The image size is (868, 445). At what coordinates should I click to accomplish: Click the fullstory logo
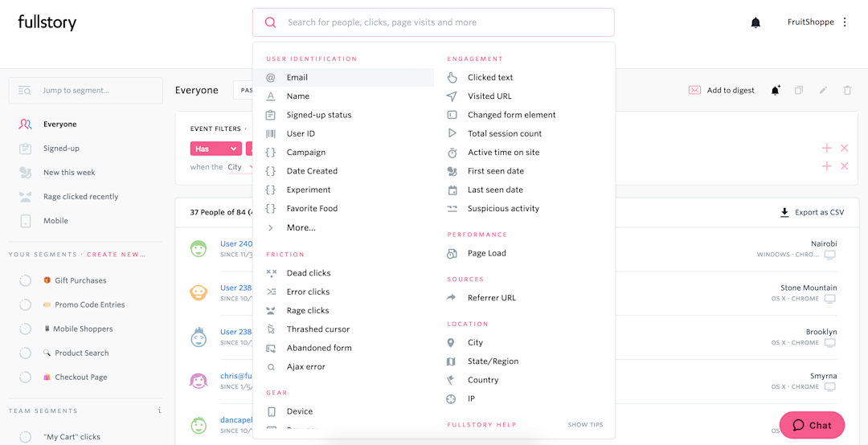click(x=47, y=22)
